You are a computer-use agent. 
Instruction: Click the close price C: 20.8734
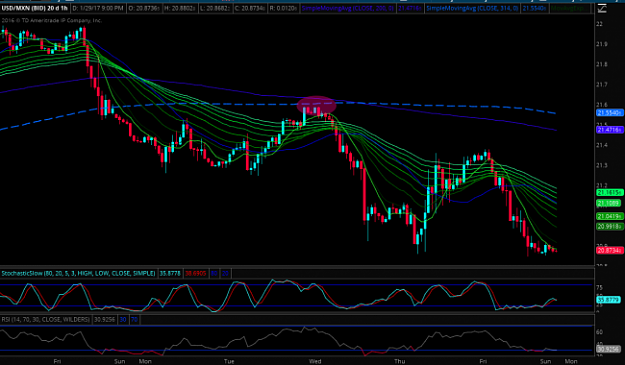click(x=250, y=8)
